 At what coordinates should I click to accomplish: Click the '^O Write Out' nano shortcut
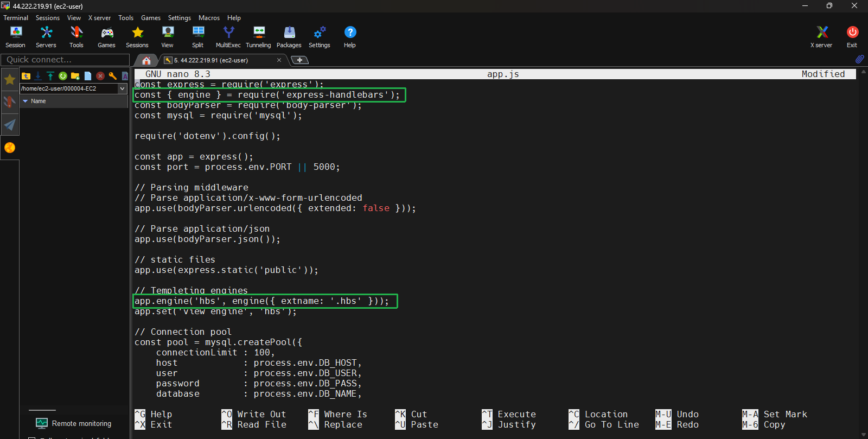(x=254, y=414)
